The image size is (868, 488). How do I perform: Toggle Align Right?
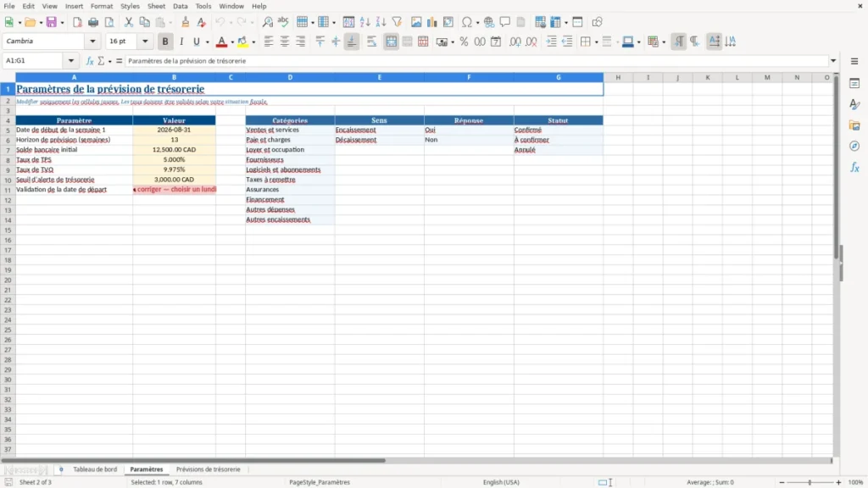301,42
